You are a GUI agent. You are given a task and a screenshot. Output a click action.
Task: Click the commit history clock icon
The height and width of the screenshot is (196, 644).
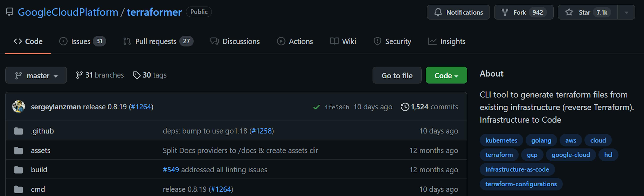(405, 107)
